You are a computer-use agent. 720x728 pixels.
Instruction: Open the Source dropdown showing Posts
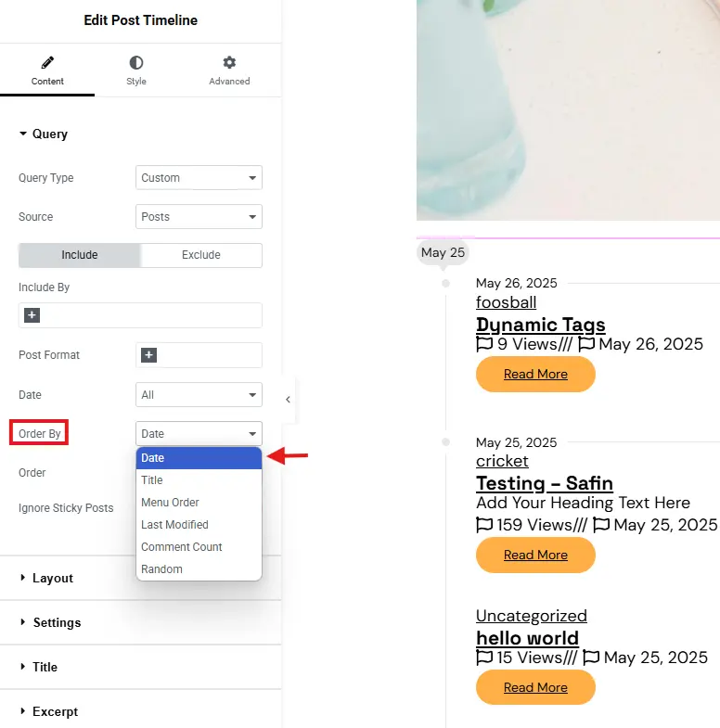point(199,216)
